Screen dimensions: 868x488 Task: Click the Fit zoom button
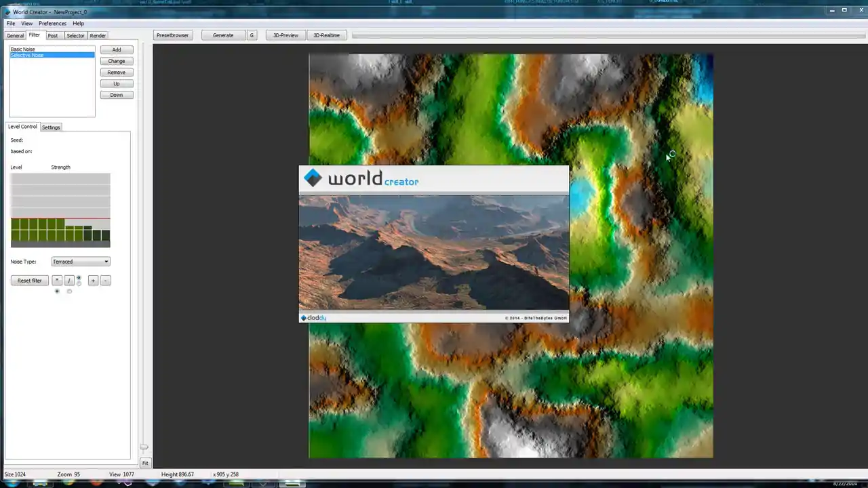pos(144,463)
